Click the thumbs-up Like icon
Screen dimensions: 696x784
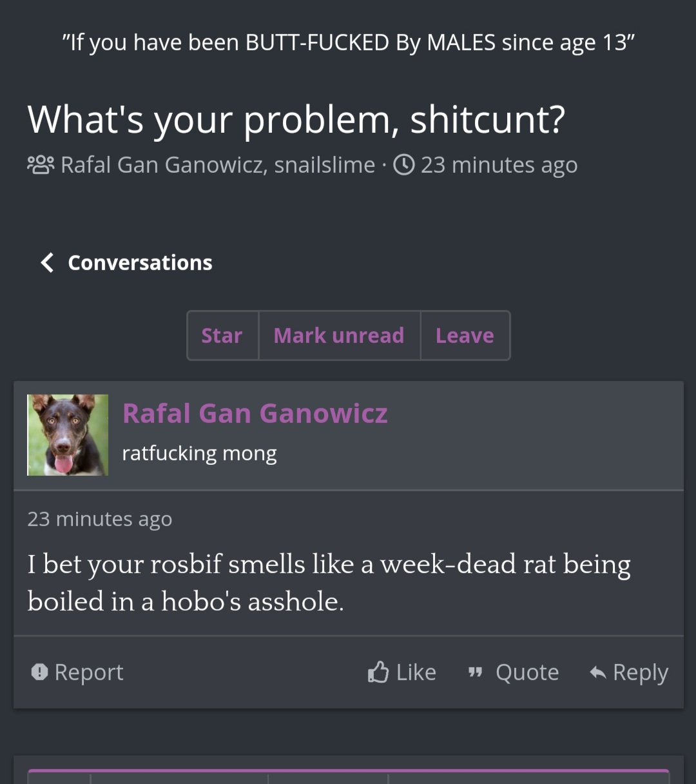378,672
